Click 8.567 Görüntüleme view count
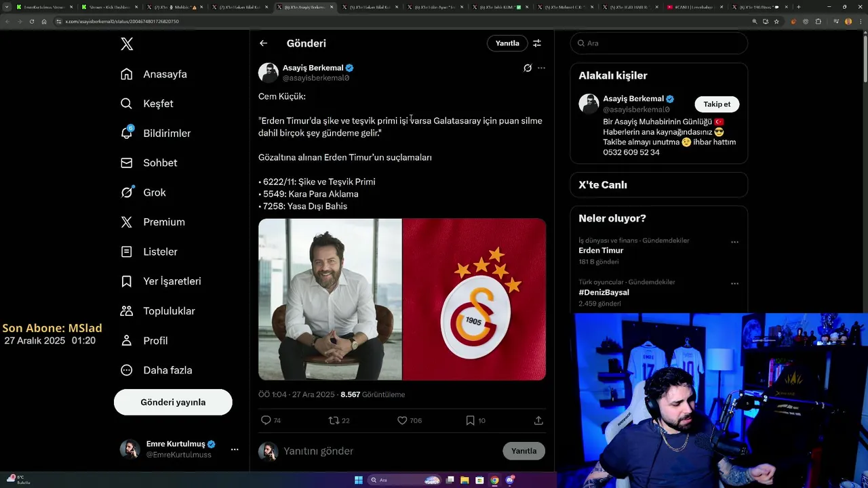Screen dimensions: 868x488 [x=372, y=394]
